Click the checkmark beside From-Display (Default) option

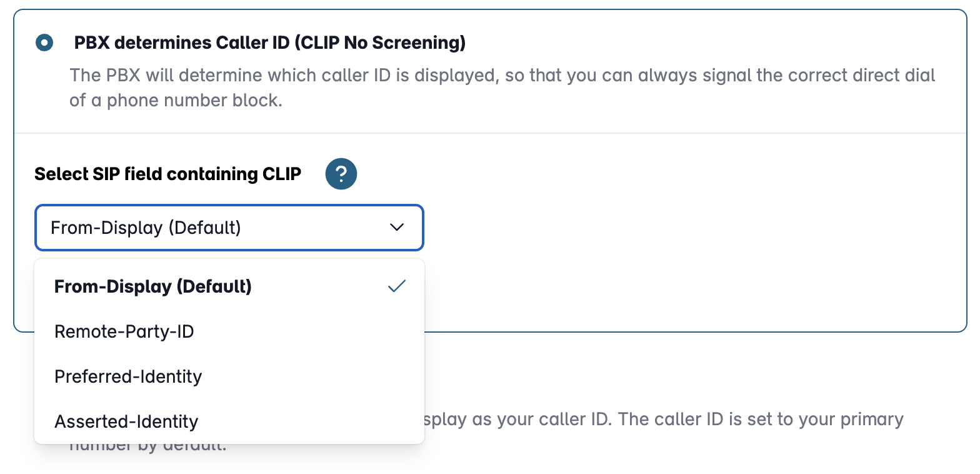[397, 286]
